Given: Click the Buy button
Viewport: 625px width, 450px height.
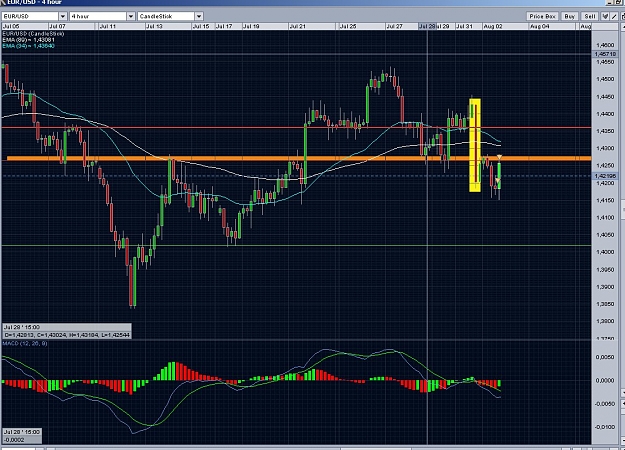Looking at the screenshot, I should (x=570, y=16).
